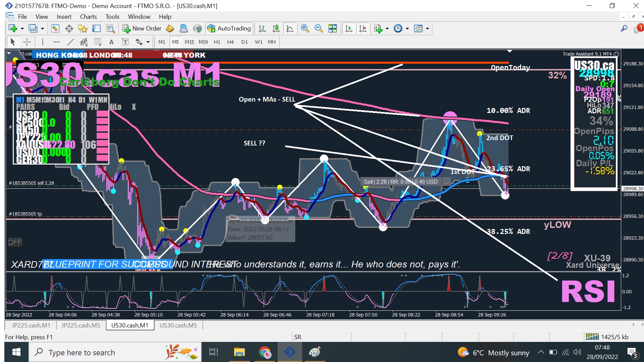Click the Tile Windows icon
Viewport: 644px width, 362px height.
332,28
